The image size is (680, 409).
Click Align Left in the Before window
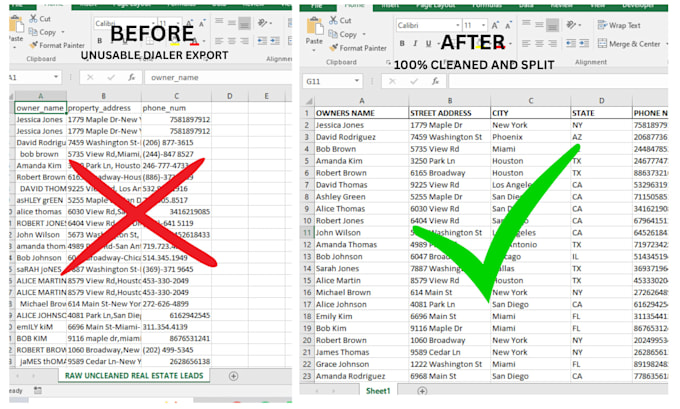pos(219,41)
